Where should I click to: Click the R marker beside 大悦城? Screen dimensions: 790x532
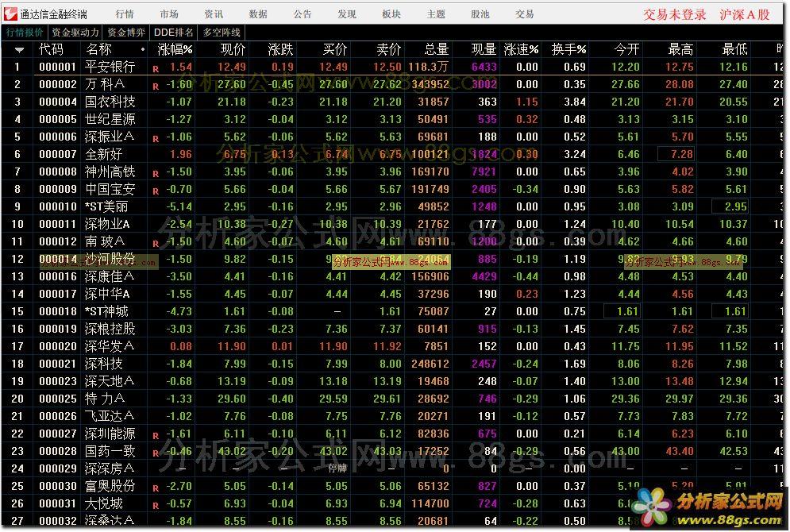click(156, 506)
